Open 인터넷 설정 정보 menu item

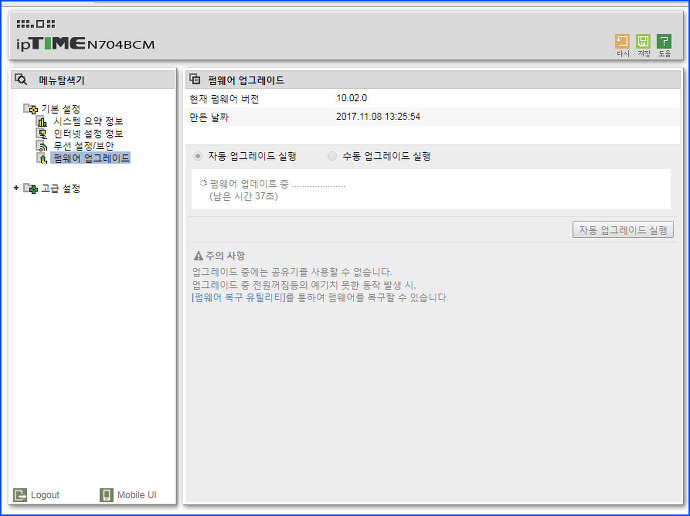tap(88, 133)
